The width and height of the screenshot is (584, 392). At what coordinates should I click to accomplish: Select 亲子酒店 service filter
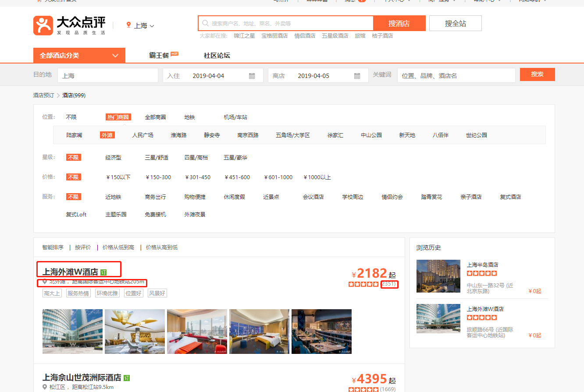pyautogui.click(x=471, y=197)
